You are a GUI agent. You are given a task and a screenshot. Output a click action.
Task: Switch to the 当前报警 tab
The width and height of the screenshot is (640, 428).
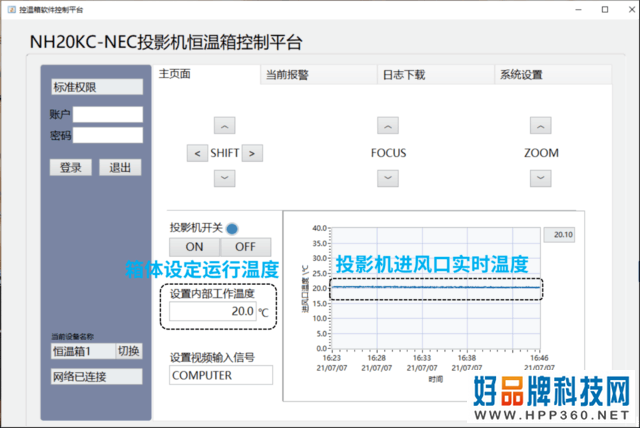coord(319,75)
